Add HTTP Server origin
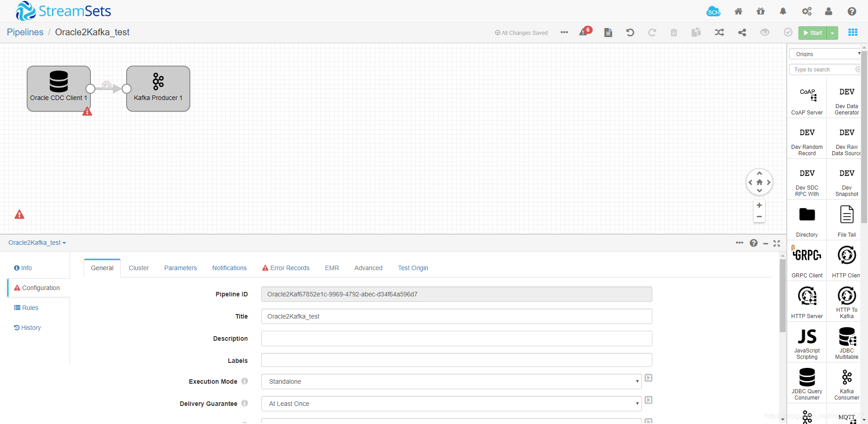 pos(807,302)
